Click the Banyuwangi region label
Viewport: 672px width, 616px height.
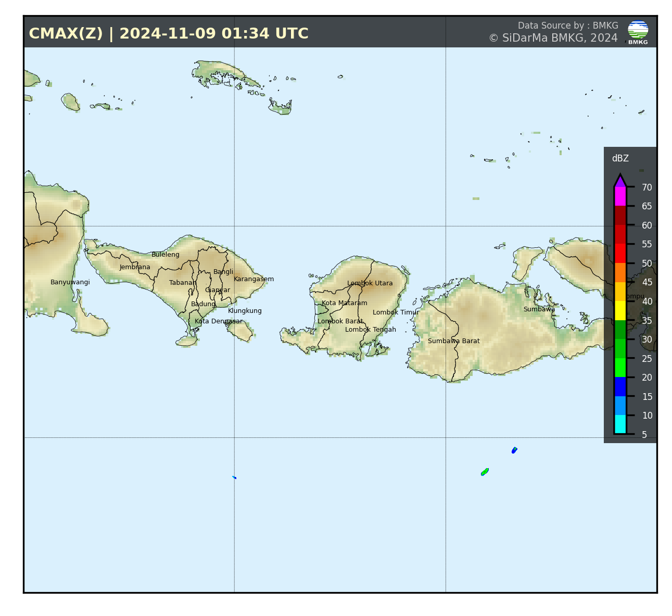pos(70,282)
